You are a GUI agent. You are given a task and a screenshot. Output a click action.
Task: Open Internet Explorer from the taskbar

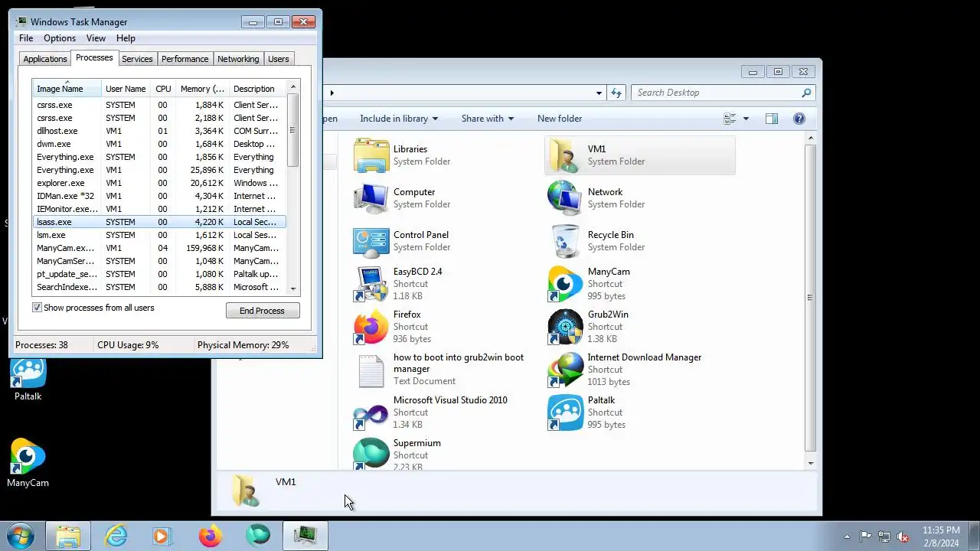[116, 536]
